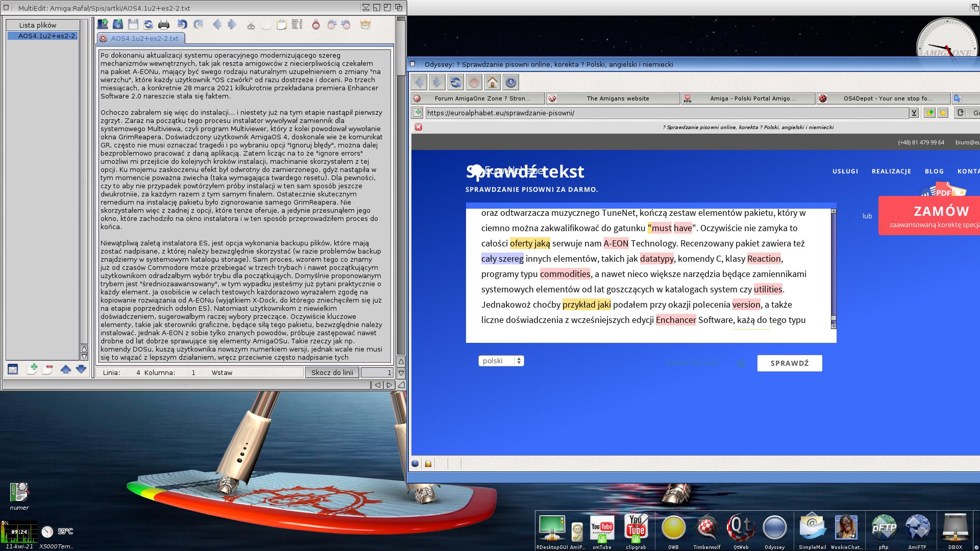The image size is (980, 551).
Task: Move the file down in the list
Action: 81,369
